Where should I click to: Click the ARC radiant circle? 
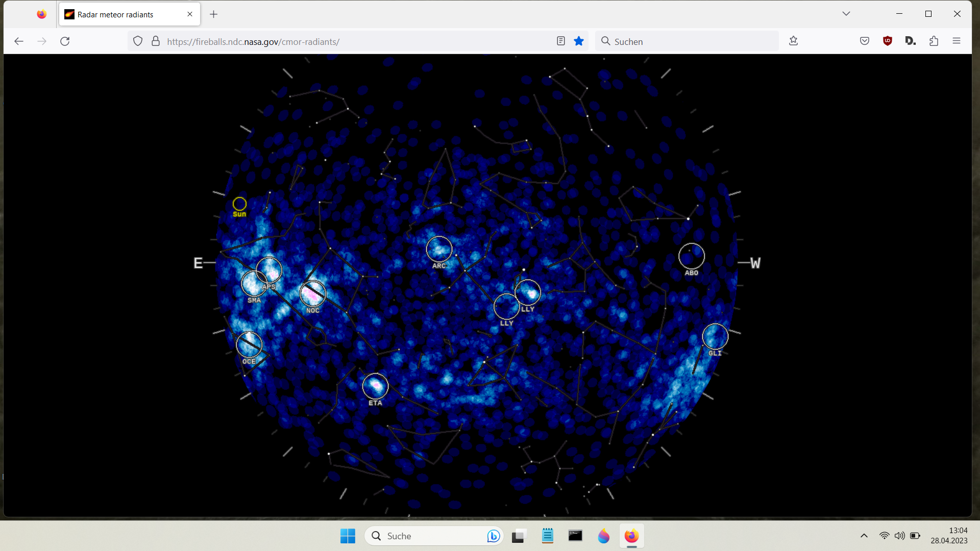click(x=439, y=249)
